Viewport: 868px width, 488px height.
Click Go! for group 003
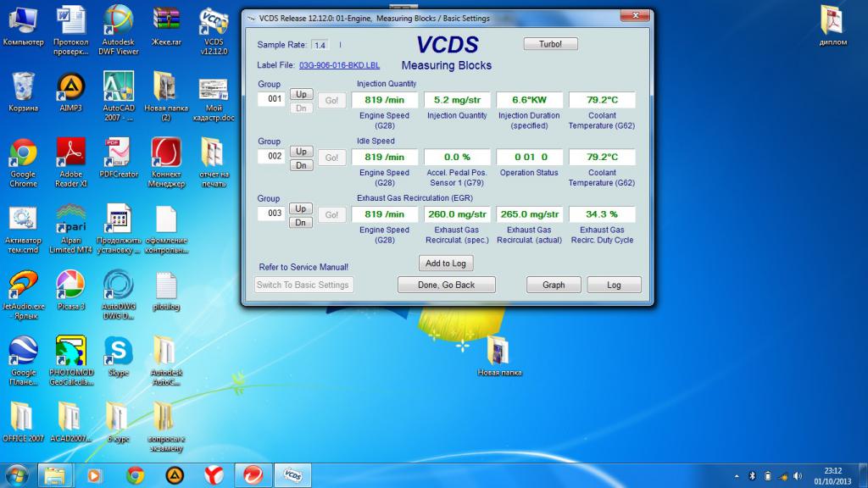331,214
